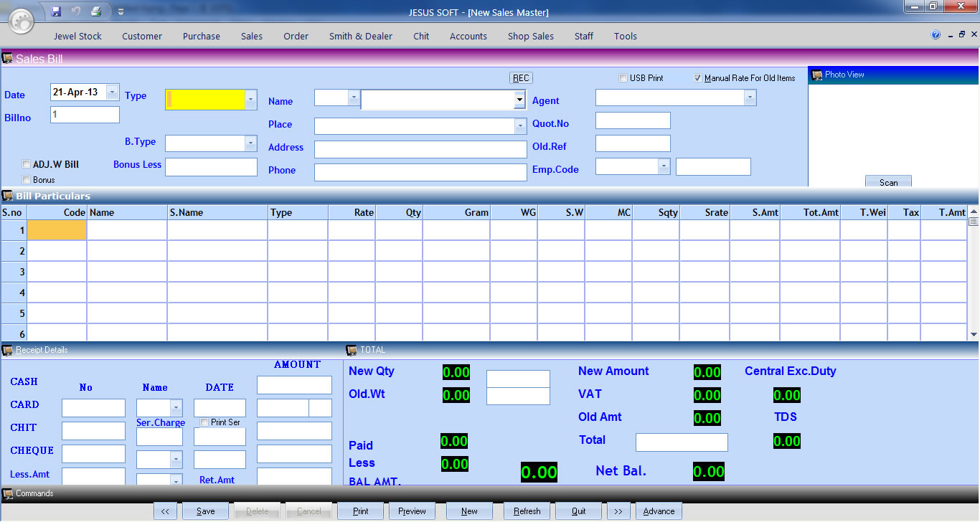Uncheck Manual Rate For Old Items
The image size is (980, 522).
[697, 78]
